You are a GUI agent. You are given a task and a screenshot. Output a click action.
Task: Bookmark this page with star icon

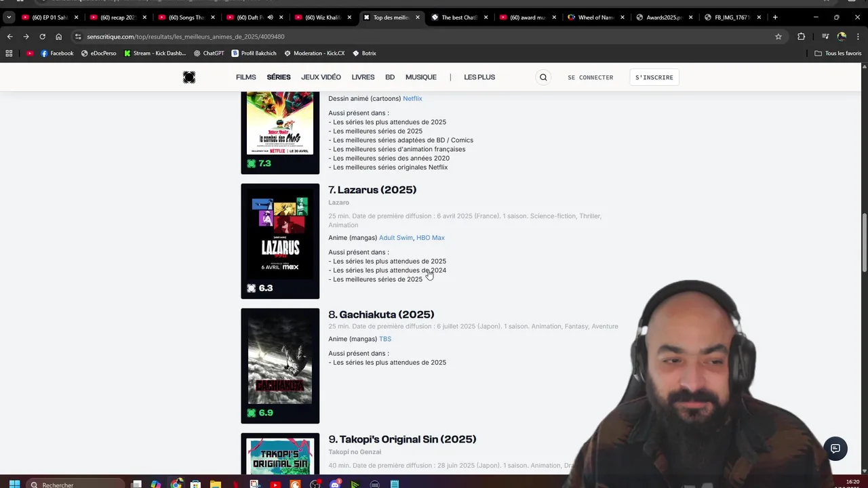(778, 37)
